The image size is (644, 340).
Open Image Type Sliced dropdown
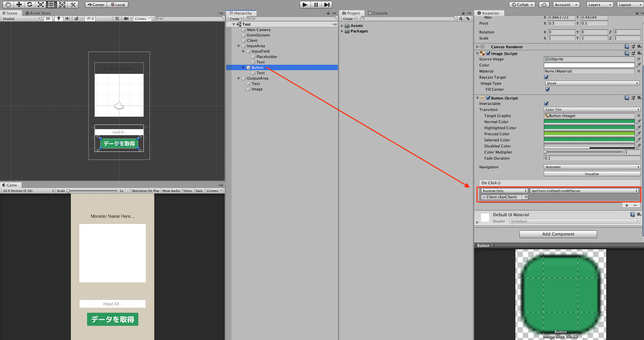[x=592, y=83]
